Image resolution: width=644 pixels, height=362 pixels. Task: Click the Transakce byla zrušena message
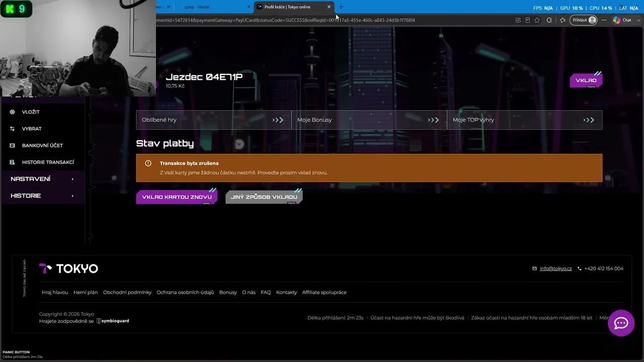[x=189, y=163]
